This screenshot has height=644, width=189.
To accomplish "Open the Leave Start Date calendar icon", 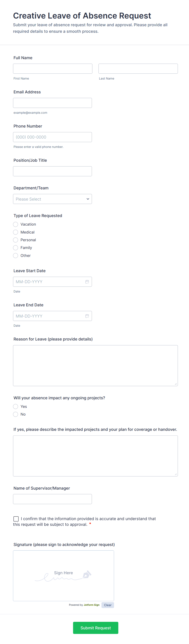I will [87, 282].
